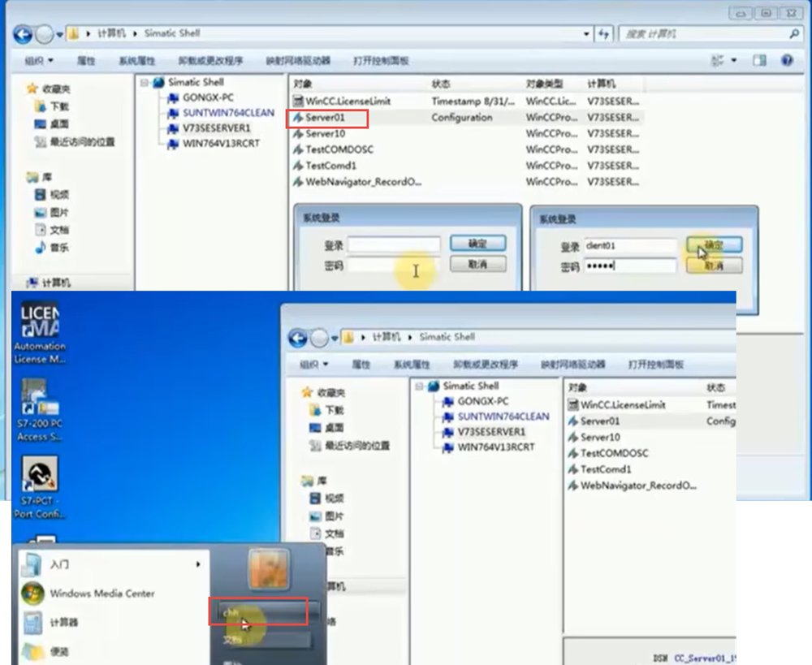Click the 搜索 计算机 search box
Image resolution: width=812 pixels, height=665 pixels.
(704, 34)
